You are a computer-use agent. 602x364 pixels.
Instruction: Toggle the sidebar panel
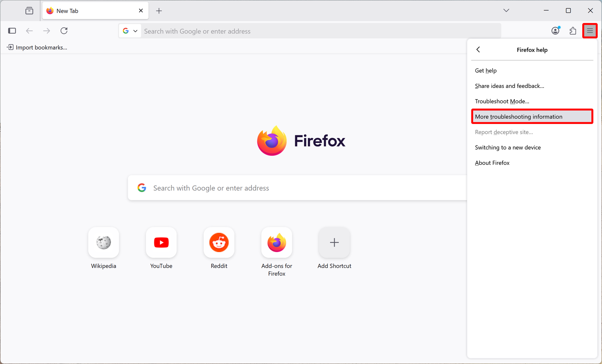click(12, 31)
